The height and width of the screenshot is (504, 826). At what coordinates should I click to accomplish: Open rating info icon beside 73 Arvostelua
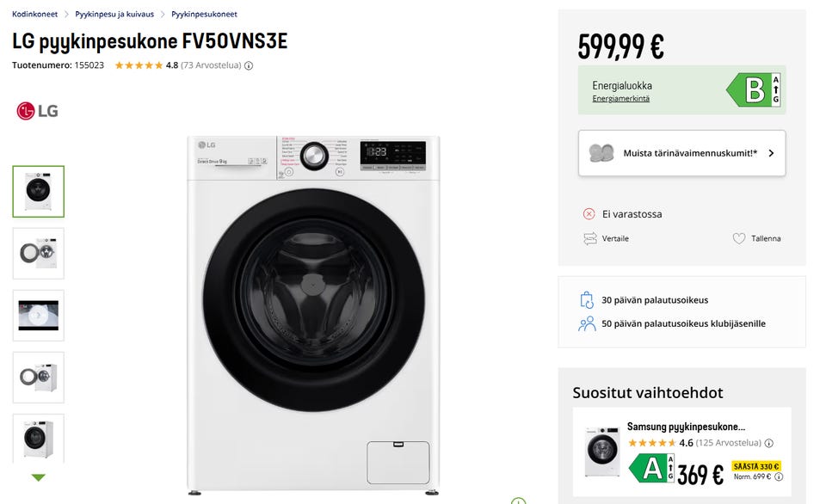coord(249,65)
